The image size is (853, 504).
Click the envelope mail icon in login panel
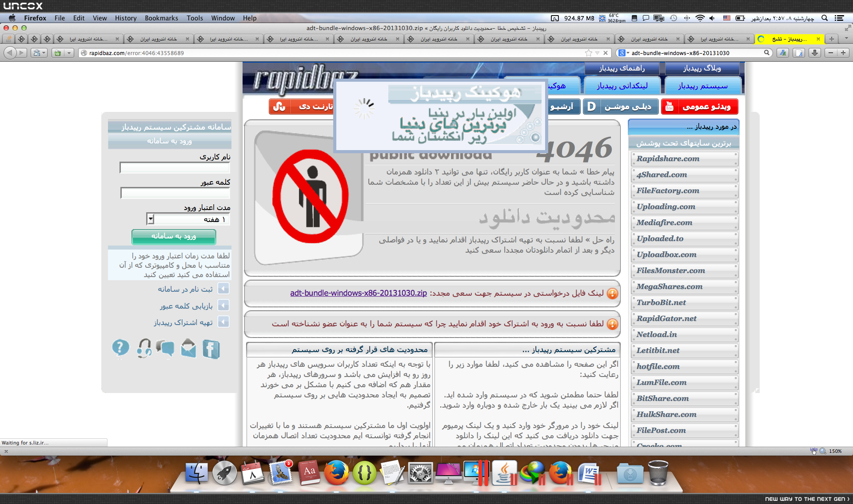188,349
